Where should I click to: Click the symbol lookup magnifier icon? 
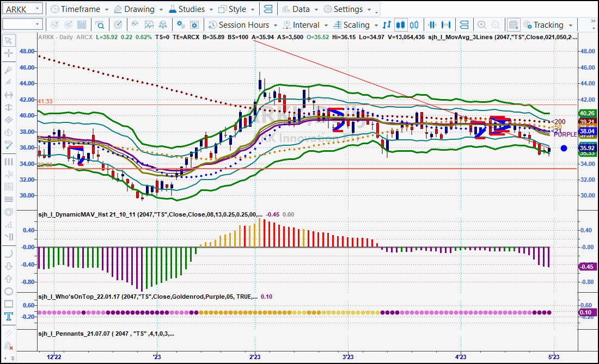point(100,25)
